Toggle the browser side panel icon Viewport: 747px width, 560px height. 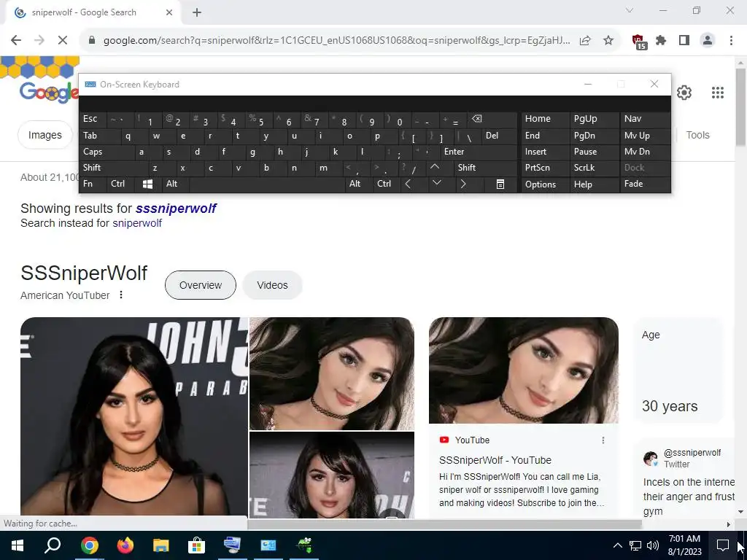point(684,41)
